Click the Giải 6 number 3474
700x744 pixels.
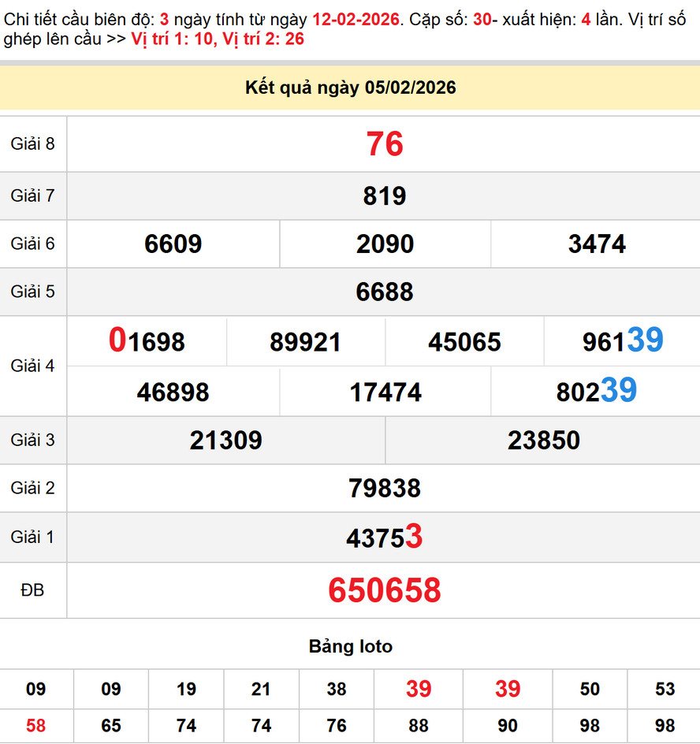tap(597, 244)
